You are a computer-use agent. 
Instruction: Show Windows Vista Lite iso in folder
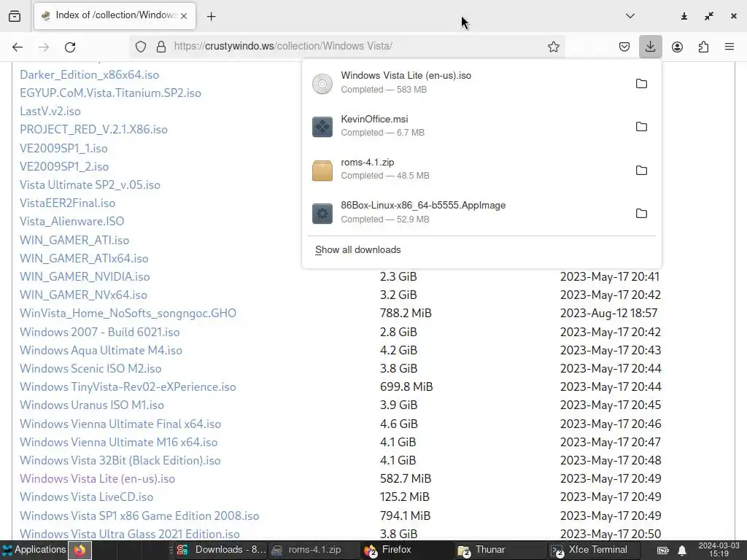coord(641,84)
